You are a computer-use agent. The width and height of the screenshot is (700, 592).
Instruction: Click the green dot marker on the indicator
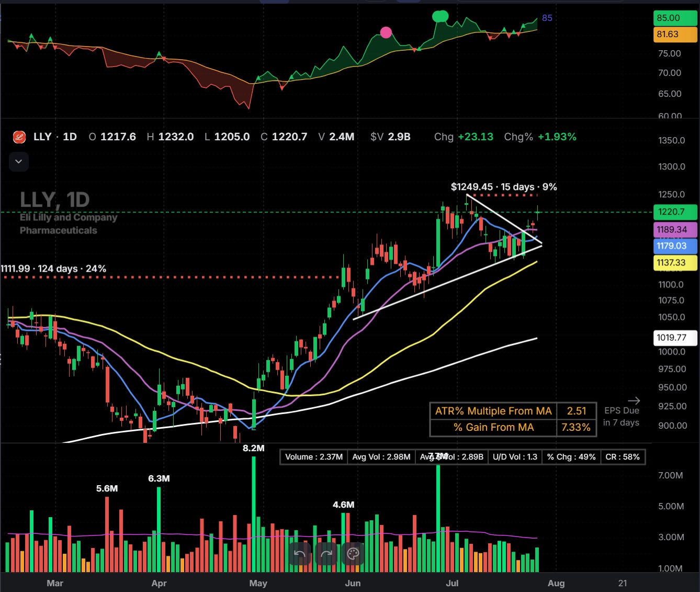[441, 17]
